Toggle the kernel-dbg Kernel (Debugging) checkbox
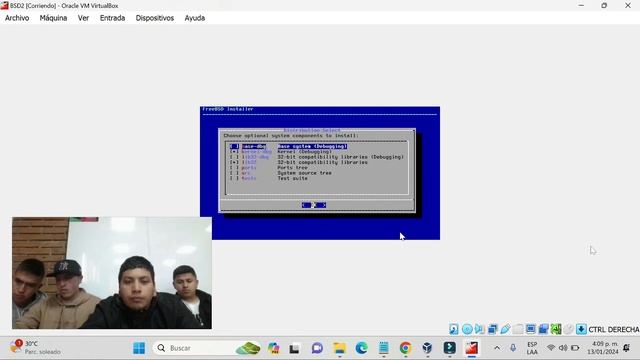640x360 pixels. pos(234,151)
